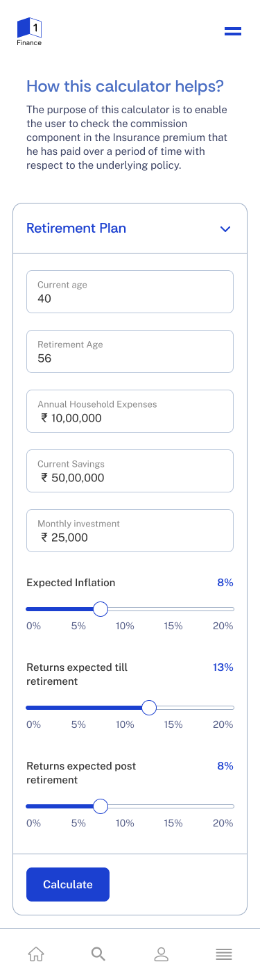Click Returns expected till retirement slider knob
The image size is (260, 980).
149,708
